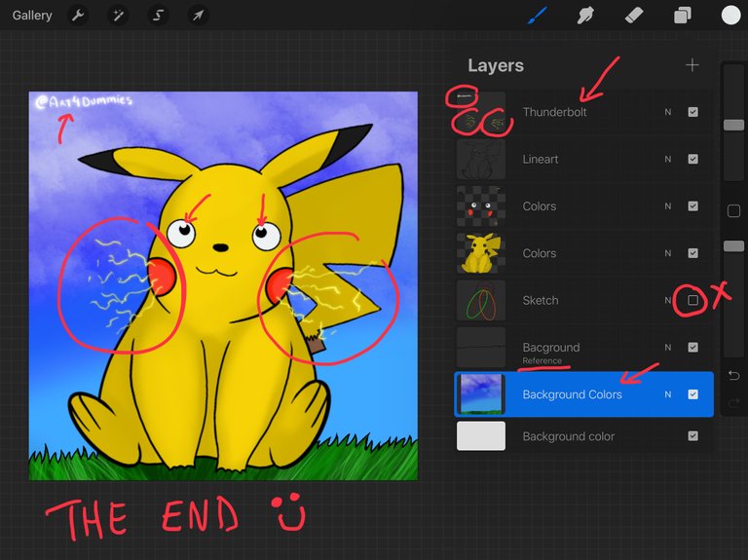
Task: Select the Background Colors thumbnail
Action: point(481,394)
